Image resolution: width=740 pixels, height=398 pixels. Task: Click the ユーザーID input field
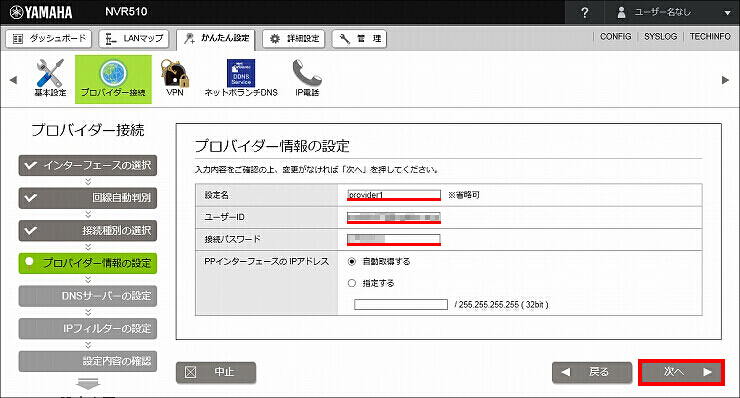[394, 217]
